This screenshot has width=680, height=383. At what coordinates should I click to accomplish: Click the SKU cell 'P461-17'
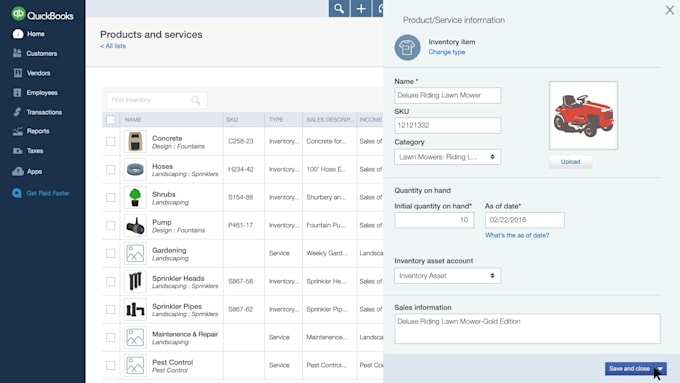241,225
